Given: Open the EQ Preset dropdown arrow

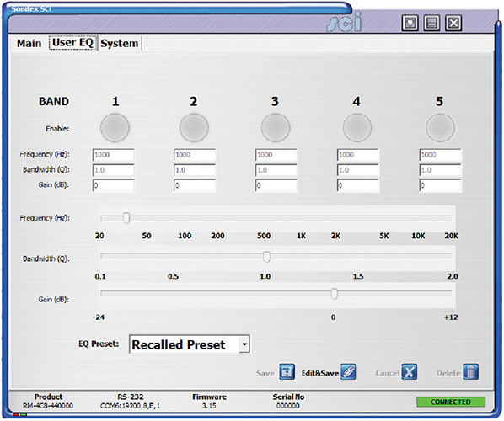Looking at the screenshot, I should [244, 344].
